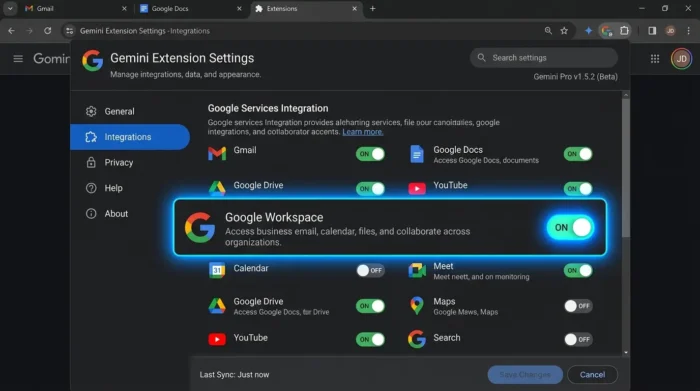Click the Cancel button
The width and height of the screenshot is (700, 391).
592,374
